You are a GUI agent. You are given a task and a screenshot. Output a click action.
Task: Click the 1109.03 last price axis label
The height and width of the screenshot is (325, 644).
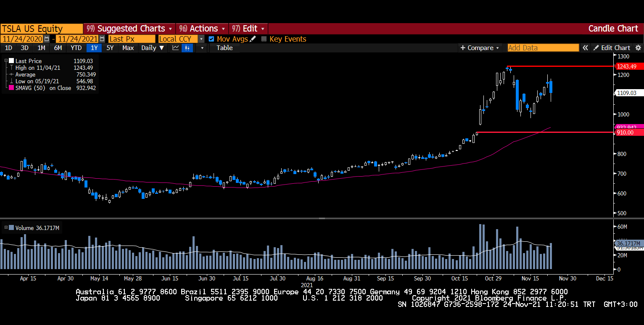[x=629, y=93]
